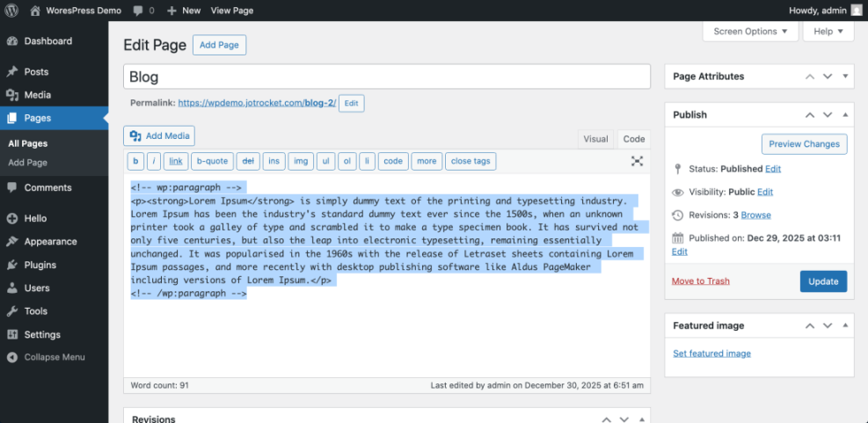Insert bold tag with b button

(x=135, y=161)
